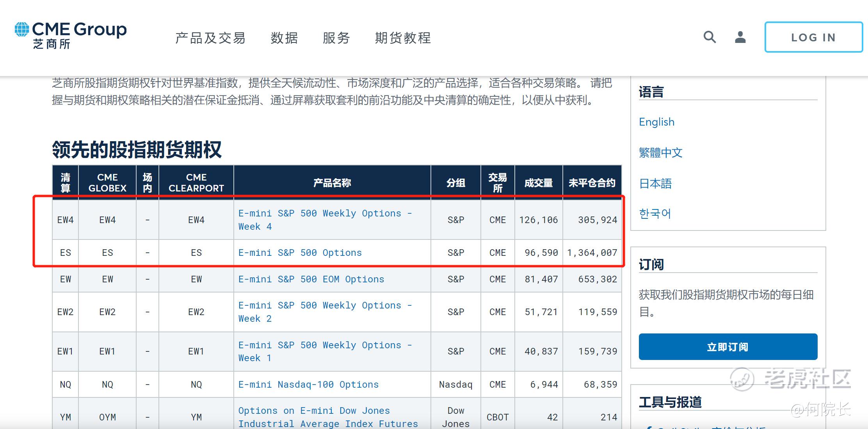The width and height of the screenshot is (868, 429).
Task: Open the search magnifier icon
Action: (x=710, y=37)
